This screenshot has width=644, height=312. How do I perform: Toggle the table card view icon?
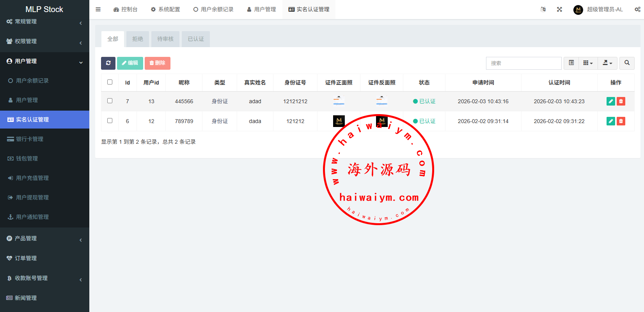point(571,63)
